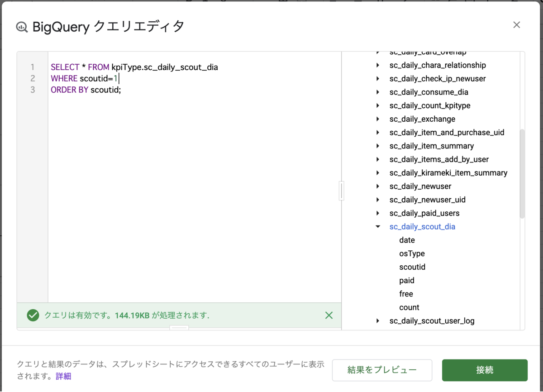543x392 pixels.
Task: Click the table list vertical scrollbar
Action: (522, 173)
